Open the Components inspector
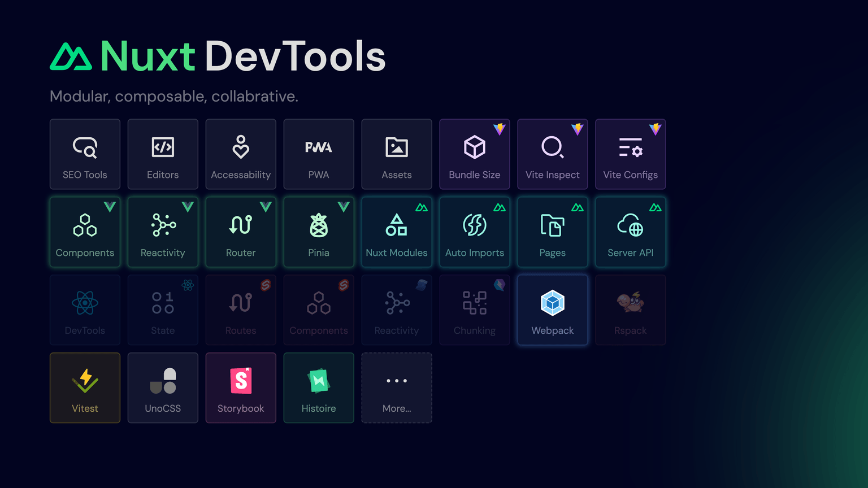The width and height of the screenshot is (868, 488). [85, 232]
